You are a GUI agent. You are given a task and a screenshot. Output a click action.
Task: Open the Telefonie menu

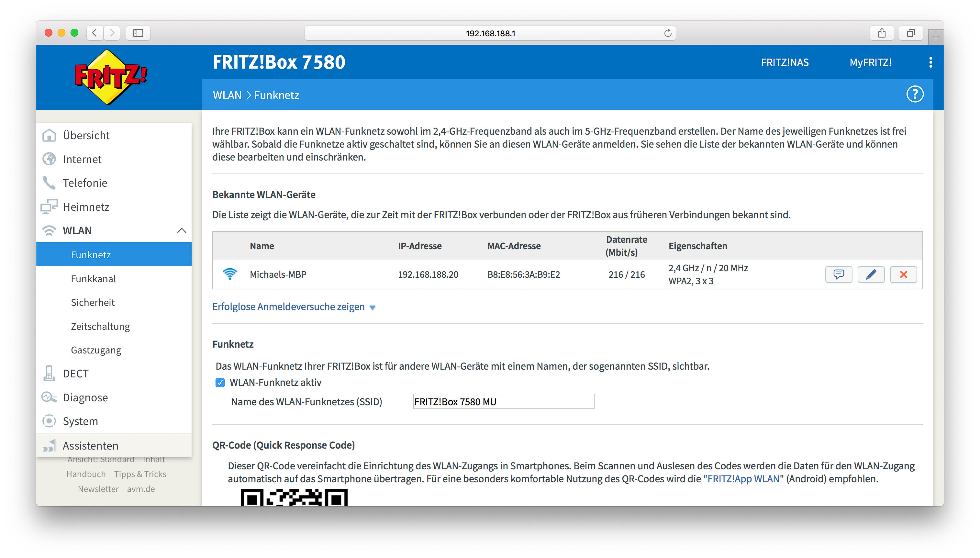coord(114,183)
